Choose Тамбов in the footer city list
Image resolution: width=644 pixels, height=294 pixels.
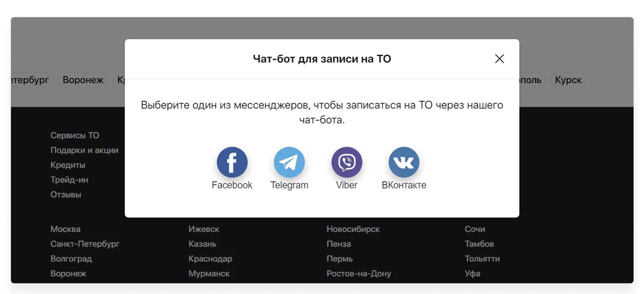[x=479, y=244]
